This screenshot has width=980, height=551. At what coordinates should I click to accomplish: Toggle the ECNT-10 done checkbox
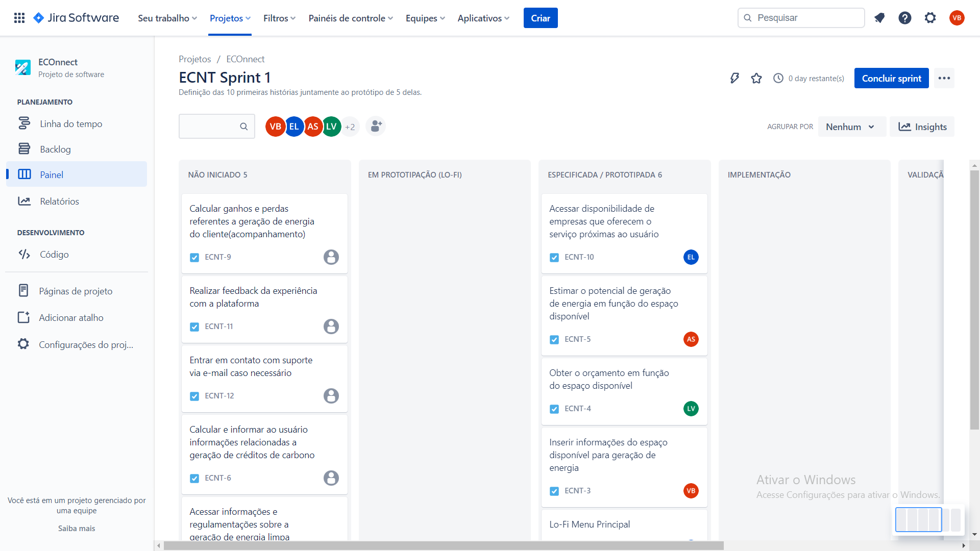point(554,257)
